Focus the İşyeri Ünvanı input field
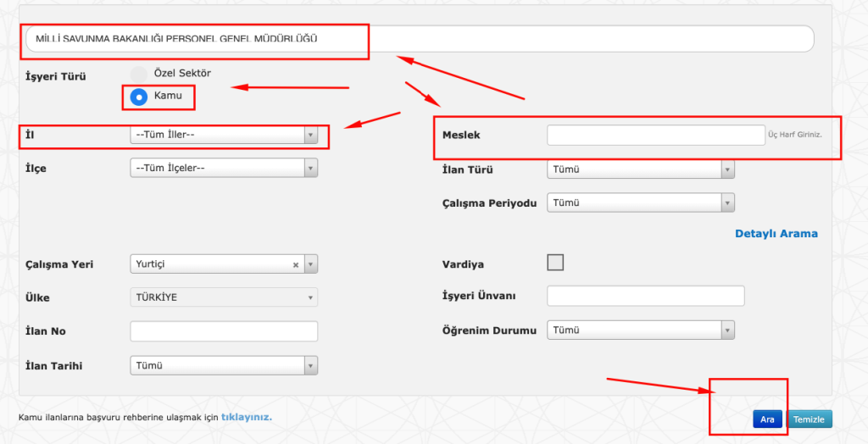 tap(645, 296)
